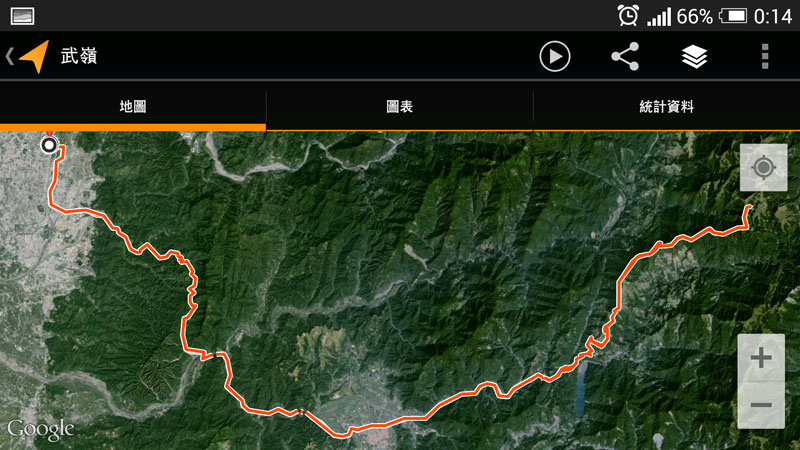Open the screenshot notification icon

coord(22,16)
